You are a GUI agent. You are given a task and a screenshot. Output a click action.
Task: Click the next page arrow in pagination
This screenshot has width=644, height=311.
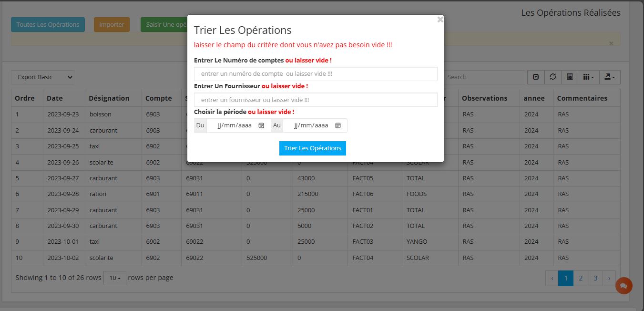[609, 278]
